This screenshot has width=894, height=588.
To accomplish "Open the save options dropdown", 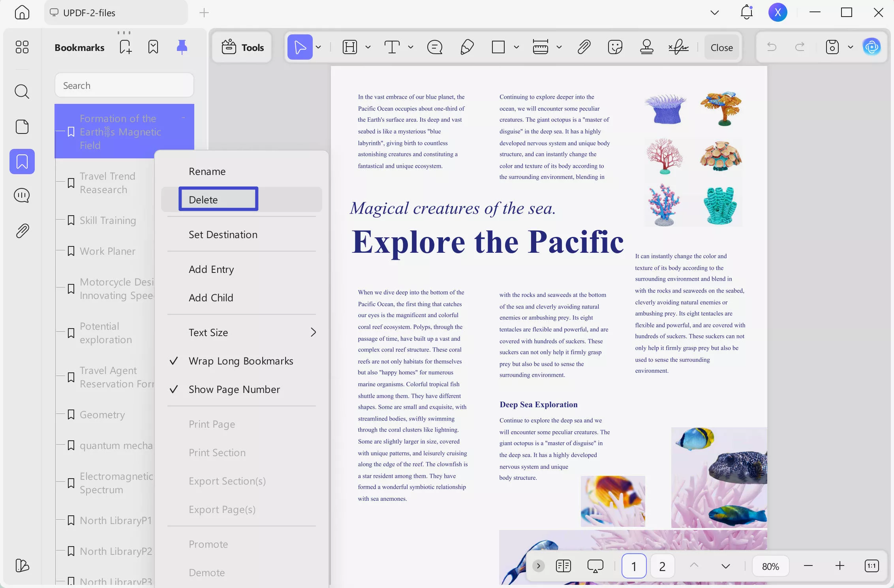I will click(x=851, y=47).
